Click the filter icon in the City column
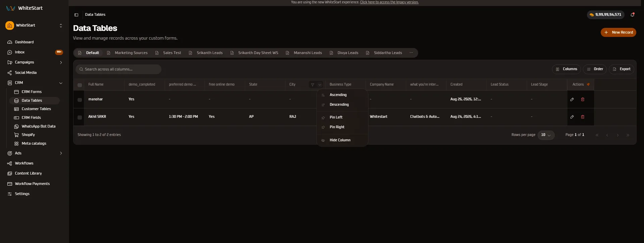 312,85
